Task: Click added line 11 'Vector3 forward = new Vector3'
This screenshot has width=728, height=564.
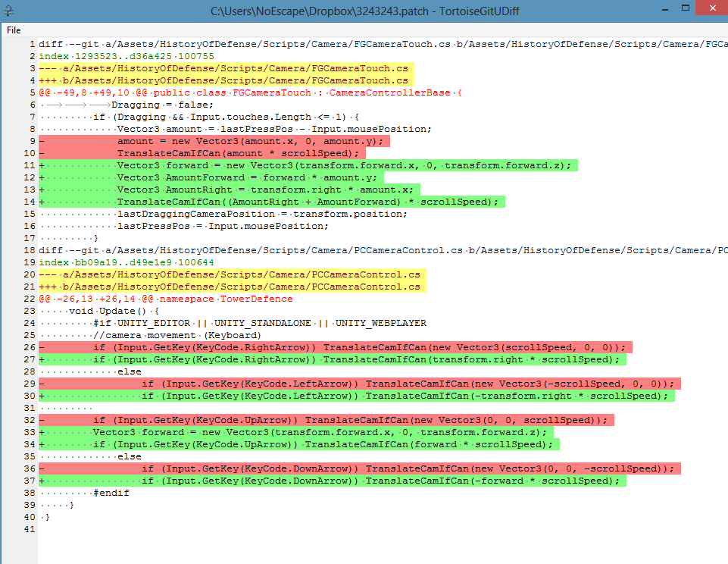Action: click(308, 165)
